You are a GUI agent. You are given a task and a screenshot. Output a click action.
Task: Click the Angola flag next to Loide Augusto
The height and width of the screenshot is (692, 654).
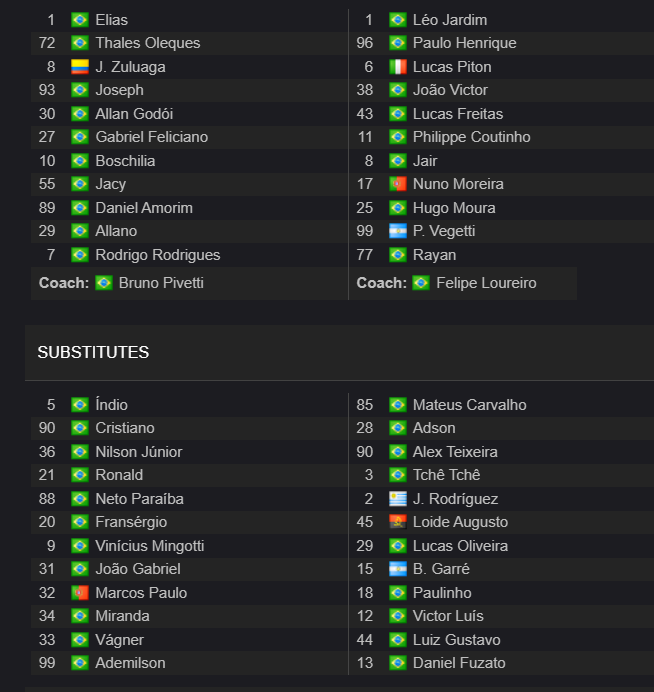tap(398, 522)
